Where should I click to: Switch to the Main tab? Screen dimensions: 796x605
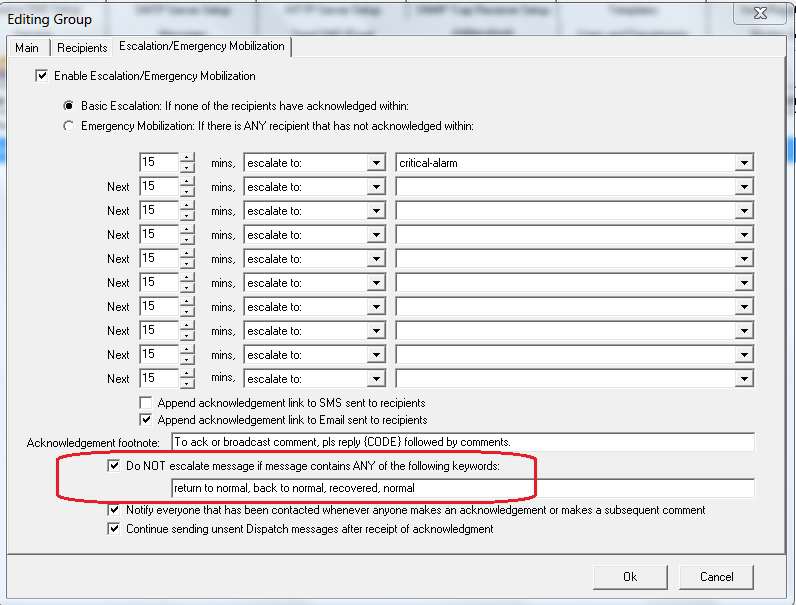click(x=27, y=47)
